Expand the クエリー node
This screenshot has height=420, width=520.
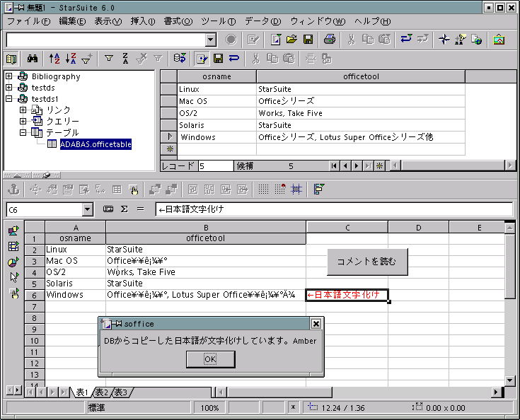[23, 121]
